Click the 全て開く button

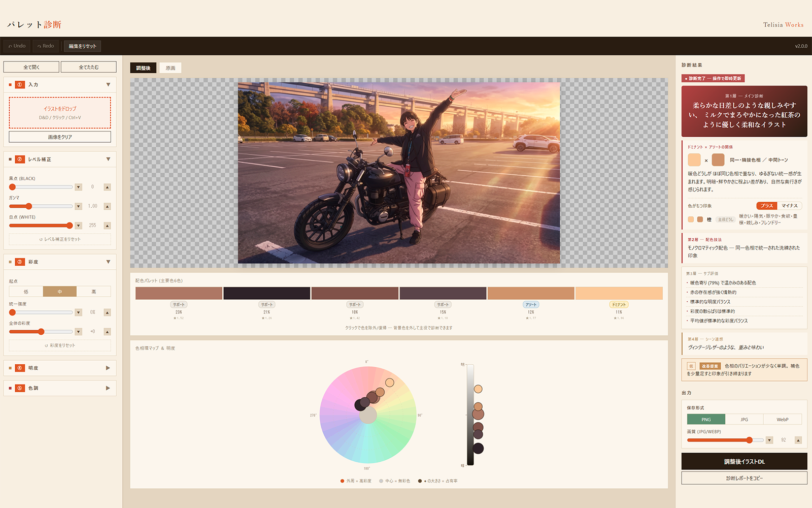pyautogui.click(x=31, y=67)
